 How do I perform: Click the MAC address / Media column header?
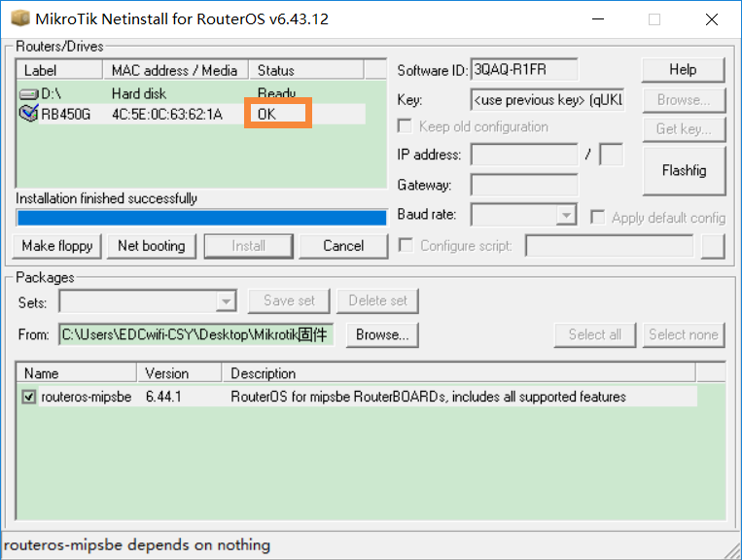click(x=176, y=70)
